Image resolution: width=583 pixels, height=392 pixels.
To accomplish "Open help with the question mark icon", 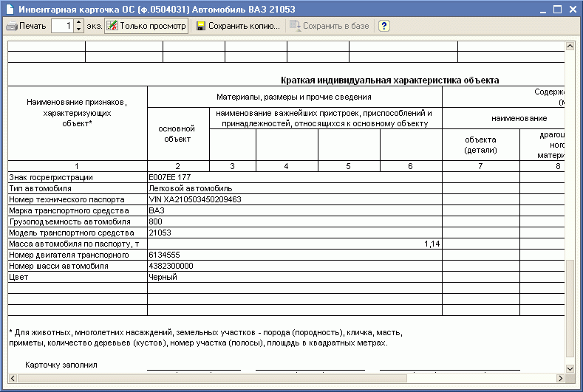I will pyautogui.click(x=384, y=26).
